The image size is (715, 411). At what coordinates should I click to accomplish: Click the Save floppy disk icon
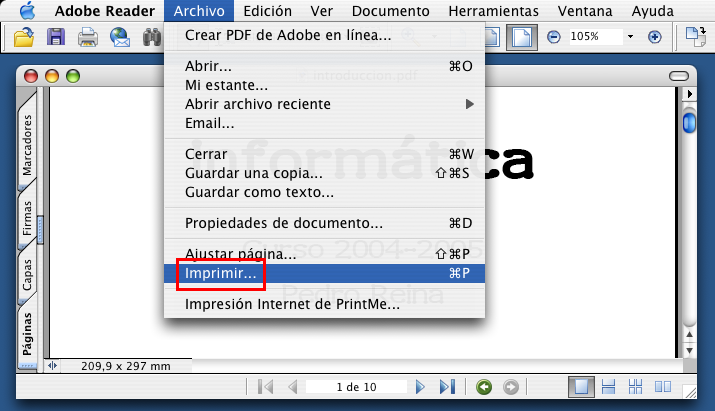[56, 37]
